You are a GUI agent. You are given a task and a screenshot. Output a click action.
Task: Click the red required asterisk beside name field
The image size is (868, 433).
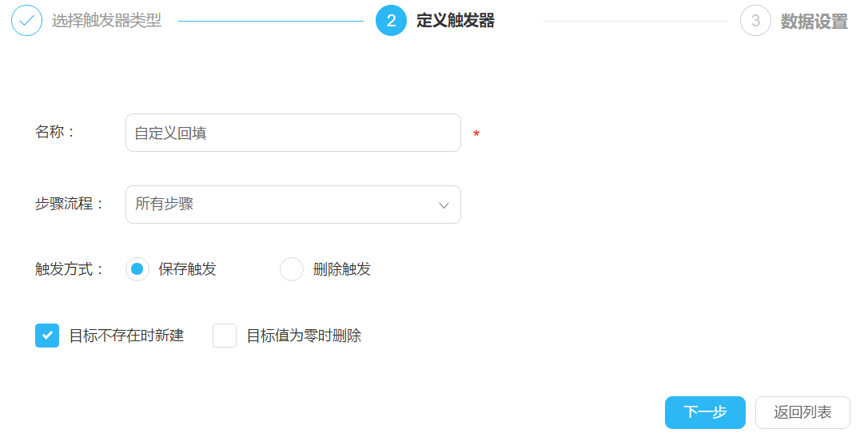(476, 134)
